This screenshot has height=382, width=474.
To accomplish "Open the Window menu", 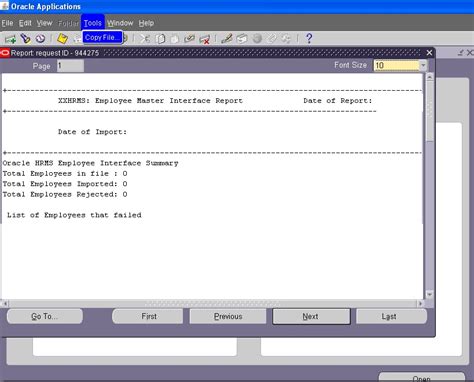I will coord(120,23).
